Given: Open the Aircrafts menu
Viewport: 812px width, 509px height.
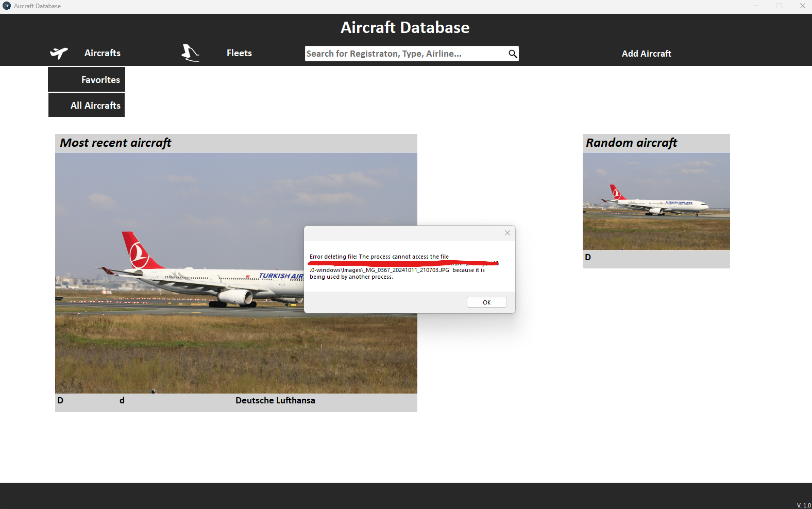Looking at the screenshot, I should pyautogui.click(x=103, y=53).
